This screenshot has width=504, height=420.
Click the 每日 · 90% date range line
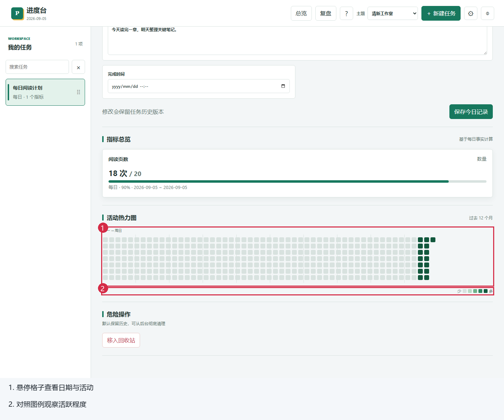pyautogui.click(x=148, y=187)
